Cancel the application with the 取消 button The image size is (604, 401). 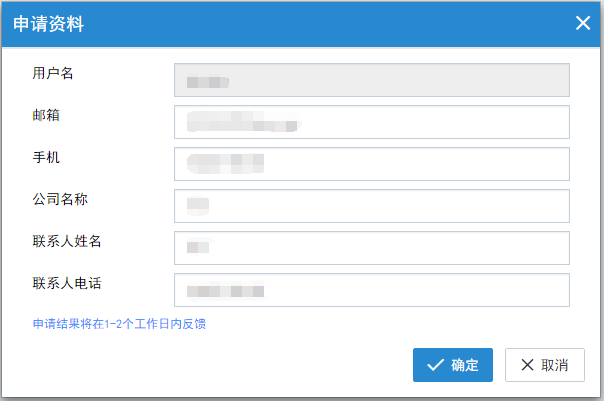[x=545, y=365]
